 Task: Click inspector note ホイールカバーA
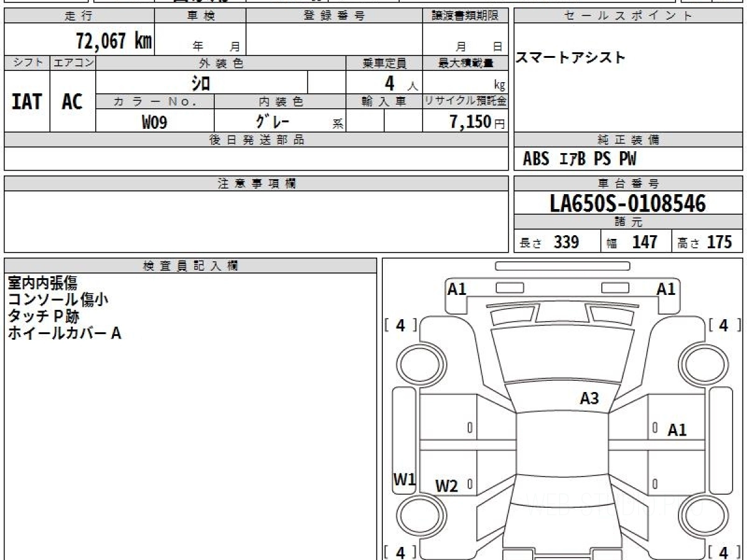pos(64,333)
